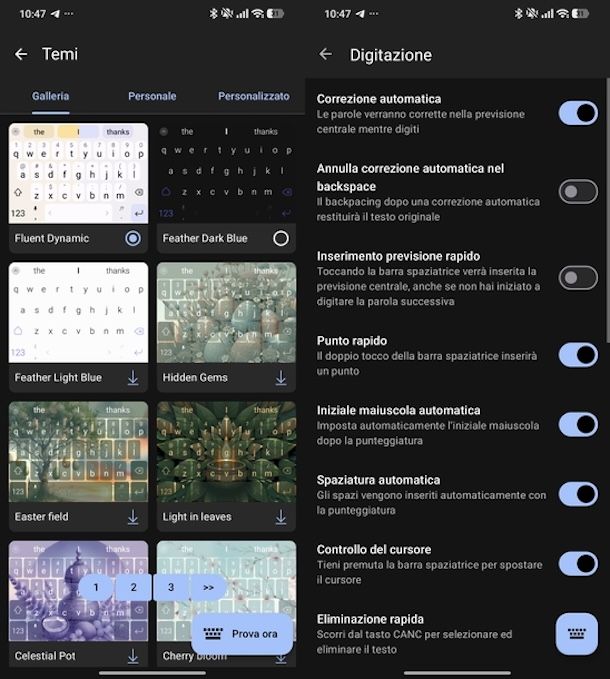Disable the Punto rapido switch

coord(578,355)
